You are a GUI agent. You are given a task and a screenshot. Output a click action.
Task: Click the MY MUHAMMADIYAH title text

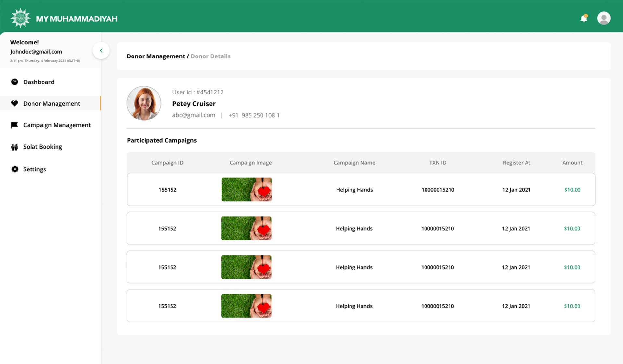(77, 19)
